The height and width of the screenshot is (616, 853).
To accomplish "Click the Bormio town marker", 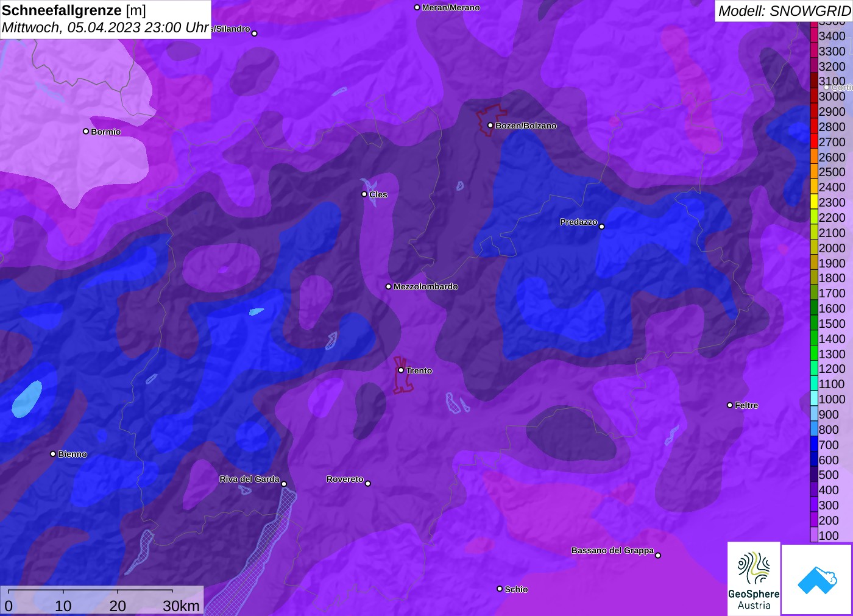I will click(86, 132).
